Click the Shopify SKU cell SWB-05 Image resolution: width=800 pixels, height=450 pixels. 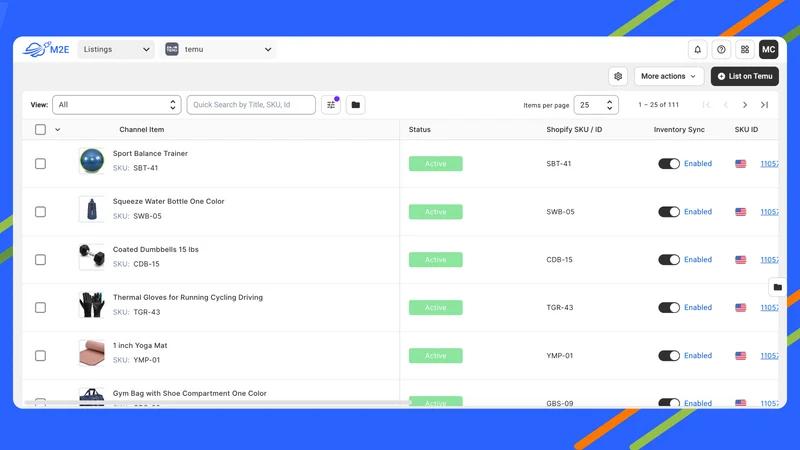point(560,212)
